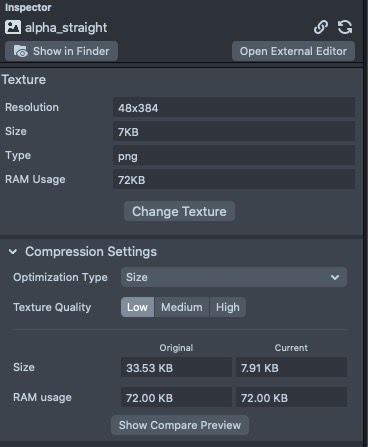Click the RAM Usage field showing 72KB
Screen dimensions: 368x447
tap(234, 179)
